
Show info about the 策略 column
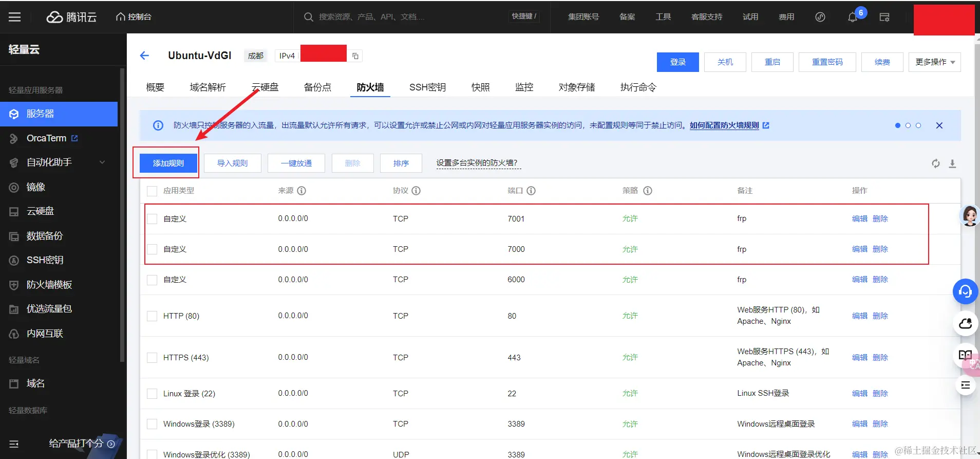coord(648,191)
